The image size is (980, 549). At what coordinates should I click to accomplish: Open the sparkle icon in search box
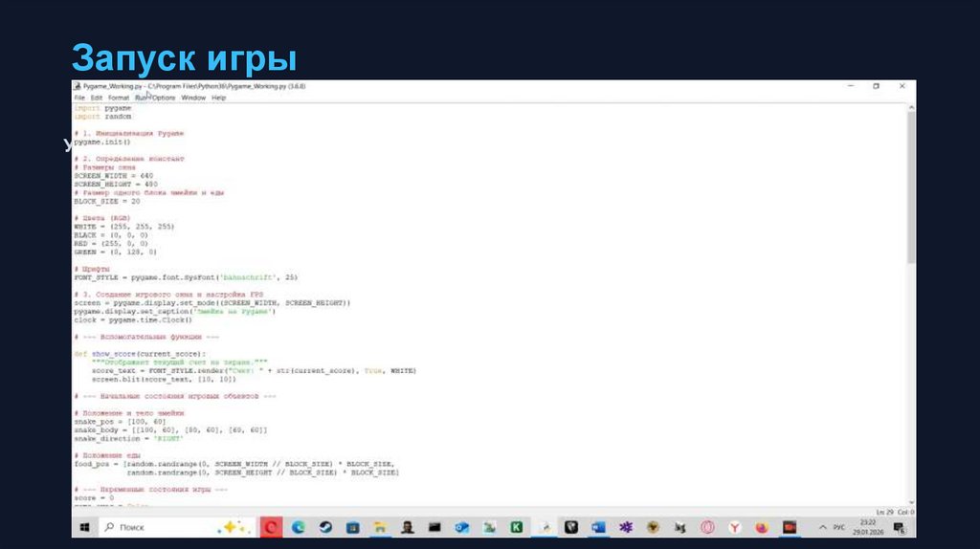(x=234, y=528)
